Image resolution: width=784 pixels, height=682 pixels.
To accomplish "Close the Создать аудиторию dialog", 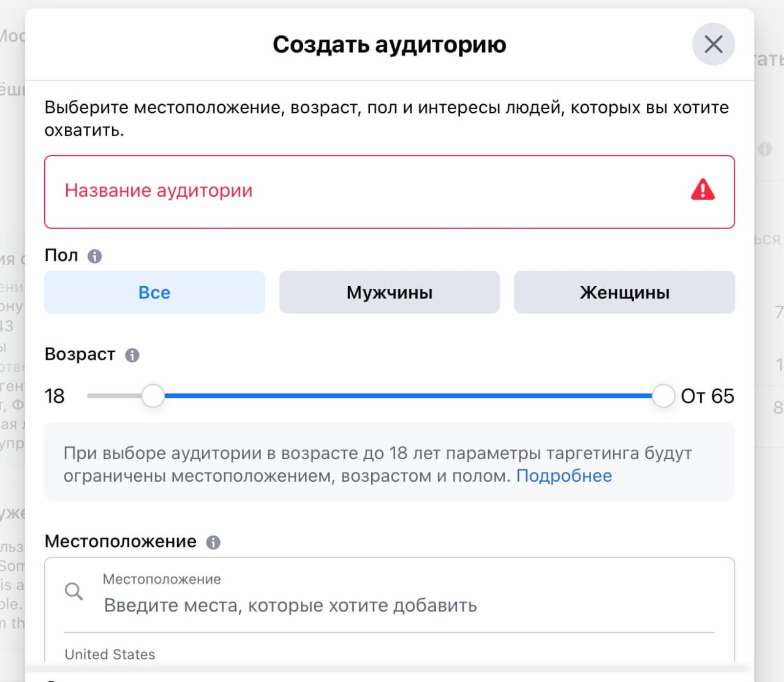I will [x=713, y=44].
